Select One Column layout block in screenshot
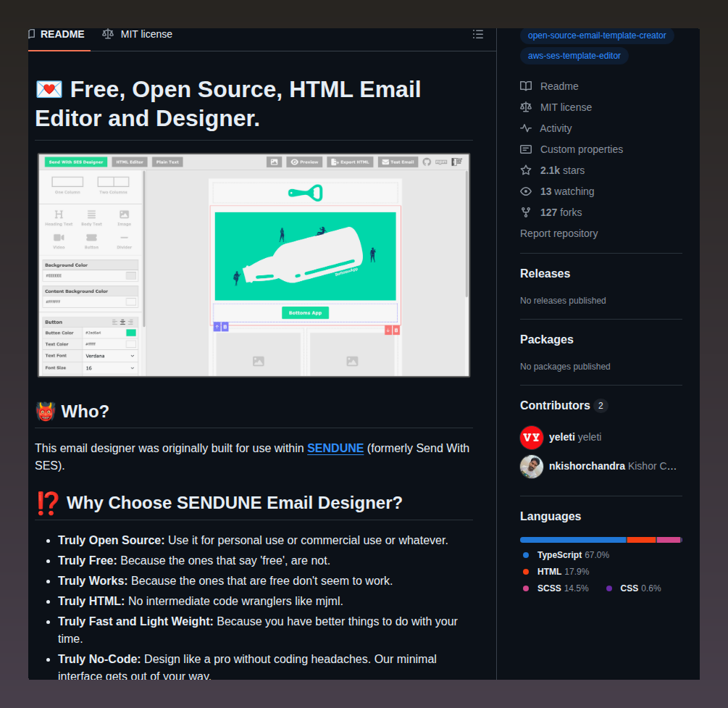728x708 pixels. (67, 185)
